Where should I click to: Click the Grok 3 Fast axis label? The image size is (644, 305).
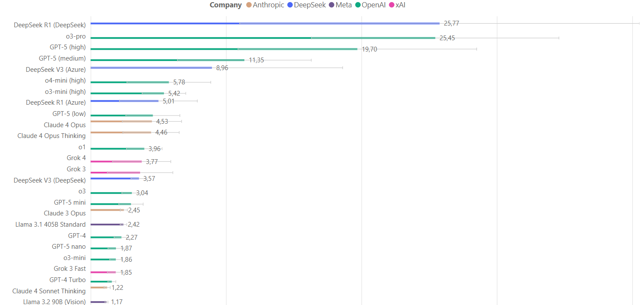pos(70,269)
